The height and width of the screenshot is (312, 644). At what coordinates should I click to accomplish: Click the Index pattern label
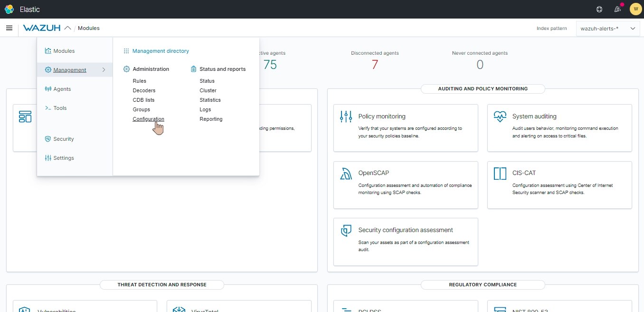(x=552, y=29)
